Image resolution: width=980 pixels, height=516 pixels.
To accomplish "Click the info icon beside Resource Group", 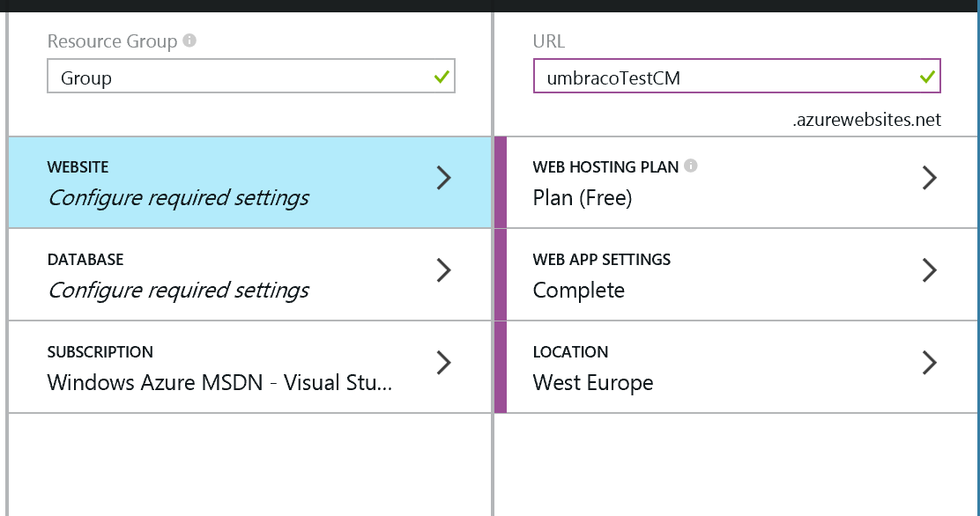I will 189,41.
